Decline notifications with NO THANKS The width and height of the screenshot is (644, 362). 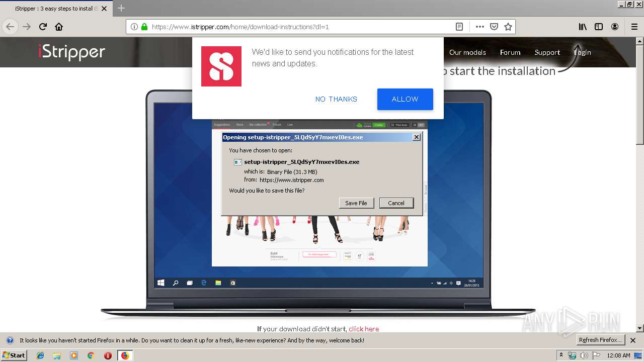pos(336,99)
